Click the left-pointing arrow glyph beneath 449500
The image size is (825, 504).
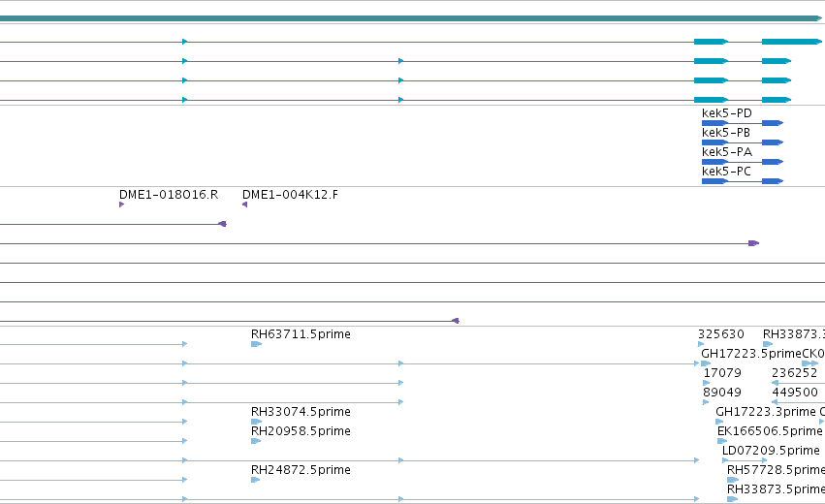(775, 402)
